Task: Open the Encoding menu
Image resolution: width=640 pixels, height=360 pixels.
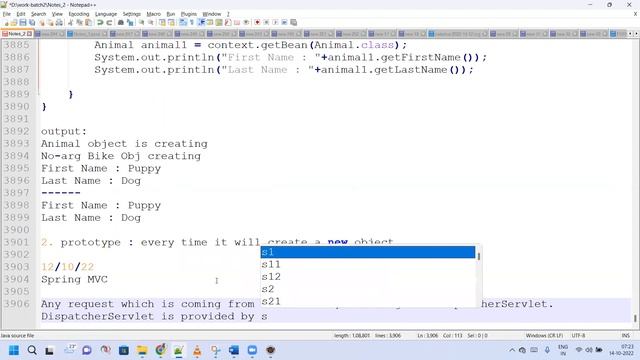Action: coord(79,14)
